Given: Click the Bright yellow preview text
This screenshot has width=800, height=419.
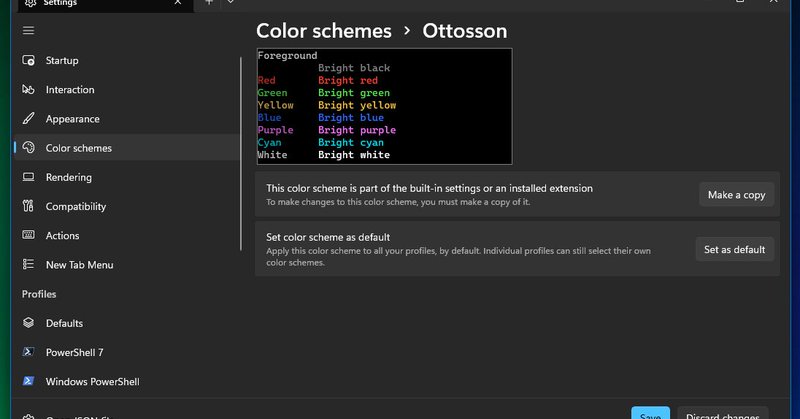Looking at the screenshot, I should pyautogui.click(x=357, y=105).
